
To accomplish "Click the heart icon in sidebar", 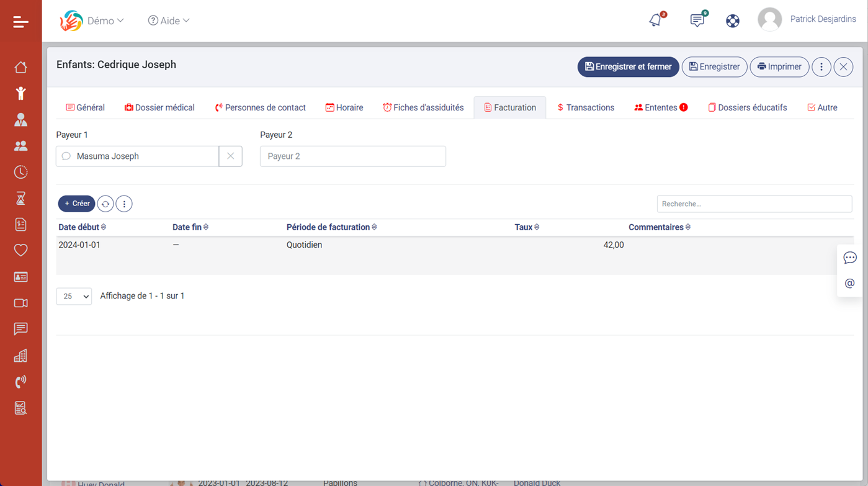I will 20,250.
